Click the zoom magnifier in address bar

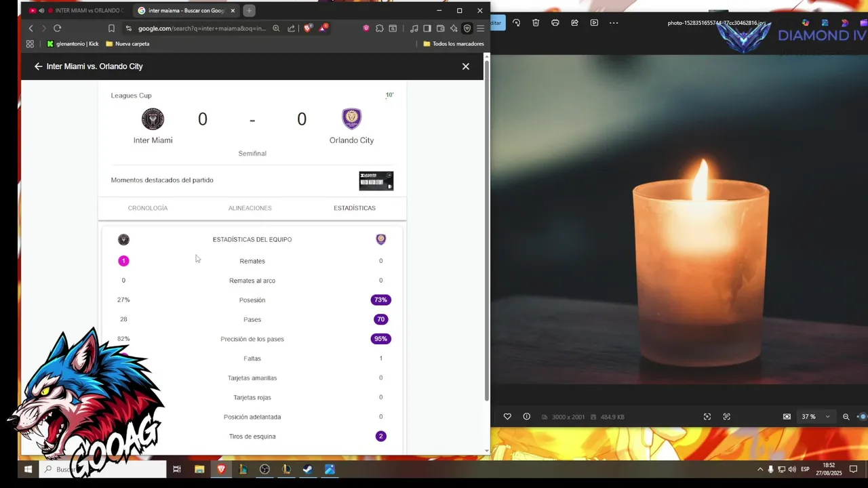click(276, 28)
